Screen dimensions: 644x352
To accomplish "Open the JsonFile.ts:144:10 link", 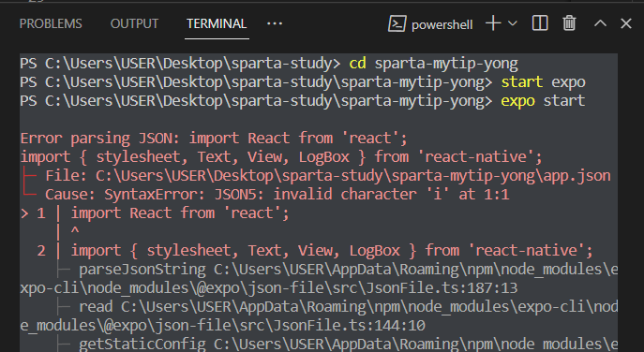I will pyautogui.click(x=349, y=326).
